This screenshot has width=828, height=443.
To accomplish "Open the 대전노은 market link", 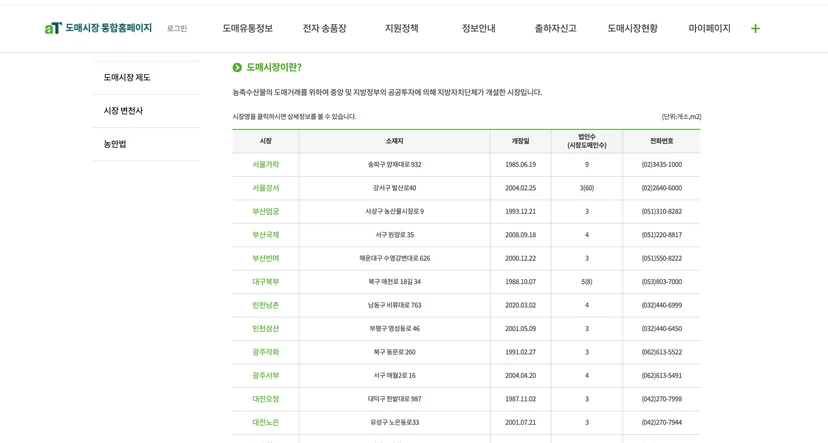I will 266,422.
